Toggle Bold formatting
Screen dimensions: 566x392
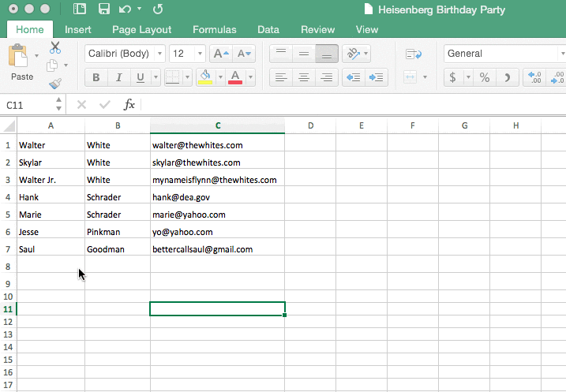point(96,77)
